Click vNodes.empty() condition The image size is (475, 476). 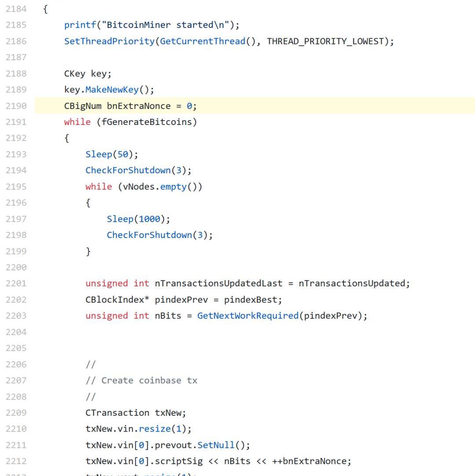click(x=160, y=187)
